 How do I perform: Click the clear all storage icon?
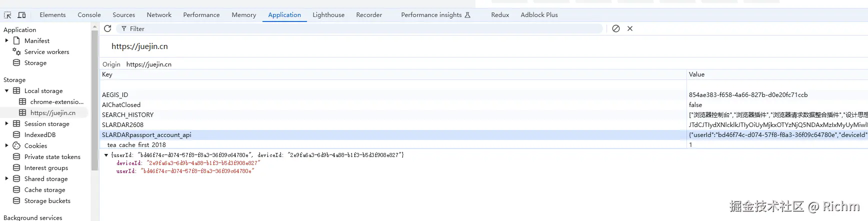pos(616,28)
